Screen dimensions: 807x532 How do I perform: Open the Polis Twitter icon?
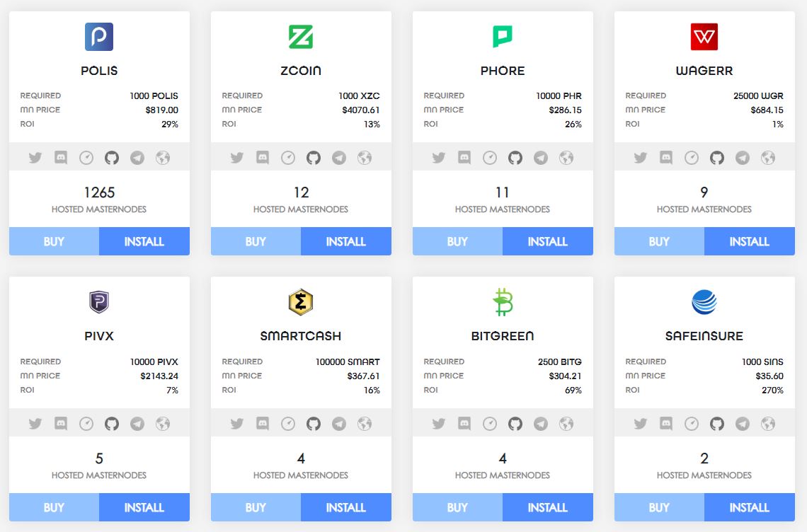coord(35,158)
